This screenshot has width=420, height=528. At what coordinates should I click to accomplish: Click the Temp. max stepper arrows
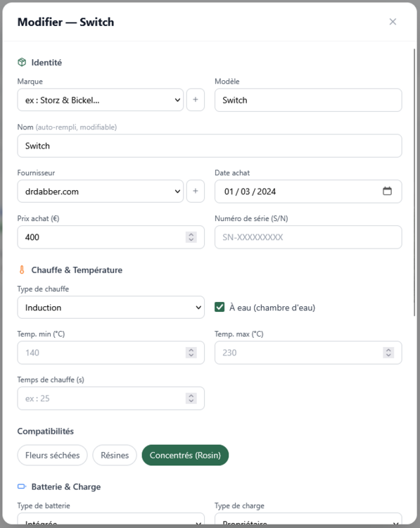(388, 353)
